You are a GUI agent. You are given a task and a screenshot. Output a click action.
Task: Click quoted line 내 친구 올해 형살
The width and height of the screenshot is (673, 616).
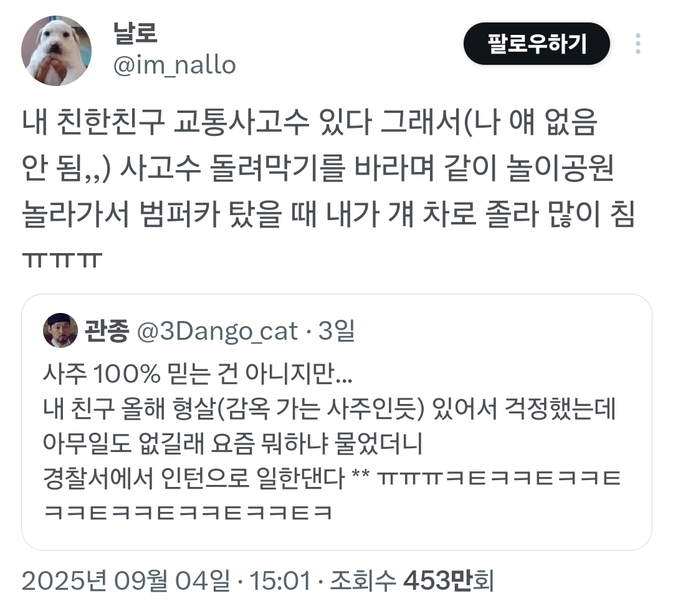pyautogui.click(x=330, y=408)
